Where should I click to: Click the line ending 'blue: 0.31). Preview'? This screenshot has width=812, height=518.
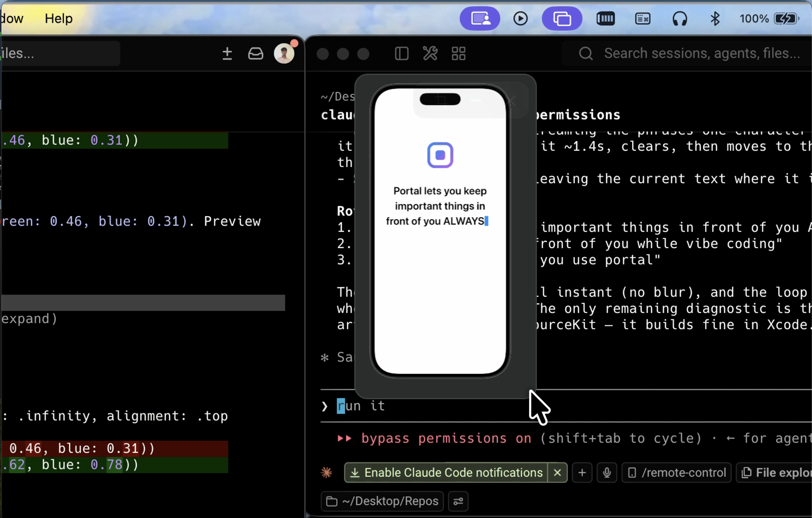click(x=131, y=221)
